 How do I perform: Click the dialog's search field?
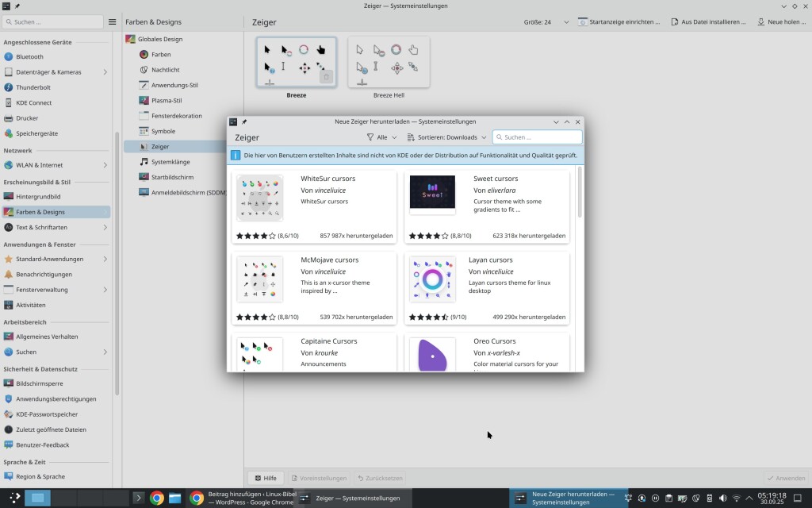tap(537, 137)
